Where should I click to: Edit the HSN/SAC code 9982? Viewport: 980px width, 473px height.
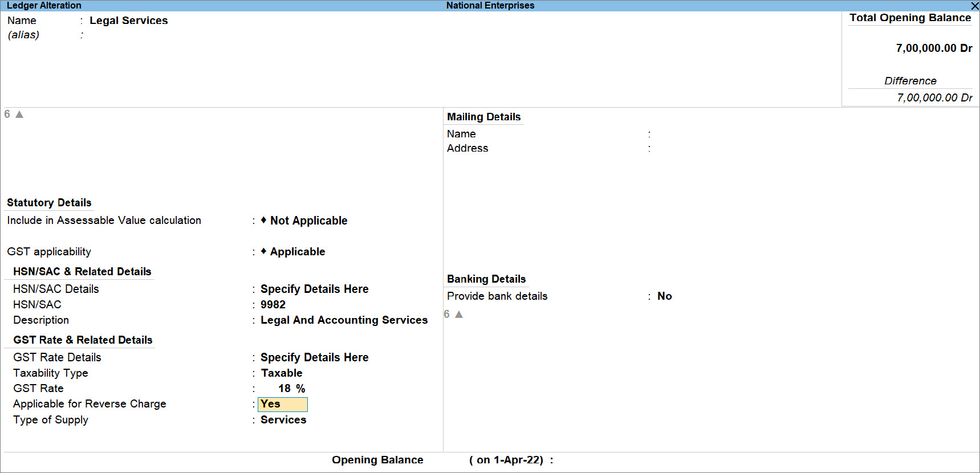tap(273, 305)
